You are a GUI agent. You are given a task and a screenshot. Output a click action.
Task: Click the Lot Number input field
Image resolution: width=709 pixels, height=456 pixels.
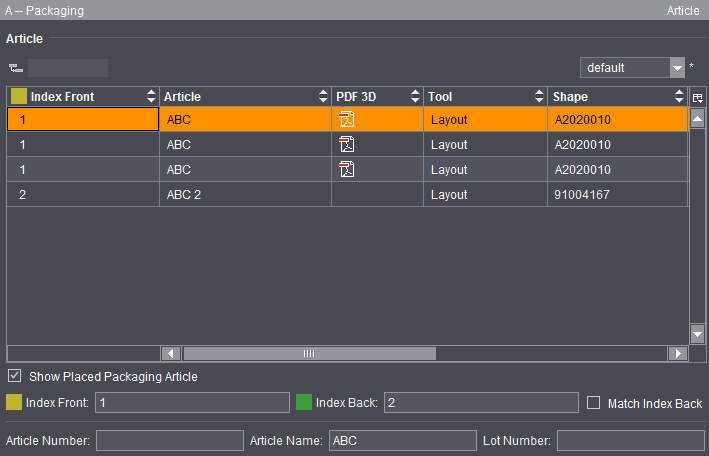(x=630, y=441)
